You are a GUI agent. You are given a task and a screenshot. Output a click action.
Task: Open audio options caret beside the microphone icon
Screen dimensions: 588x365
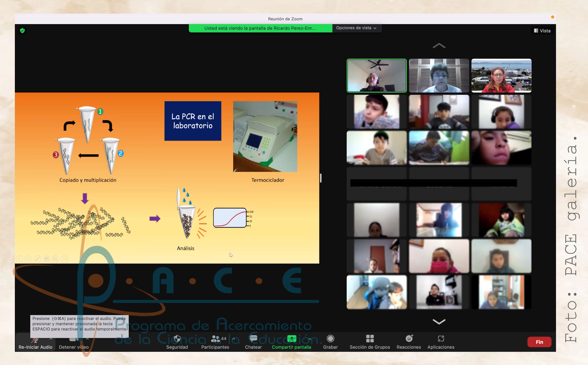coord(51,339)
